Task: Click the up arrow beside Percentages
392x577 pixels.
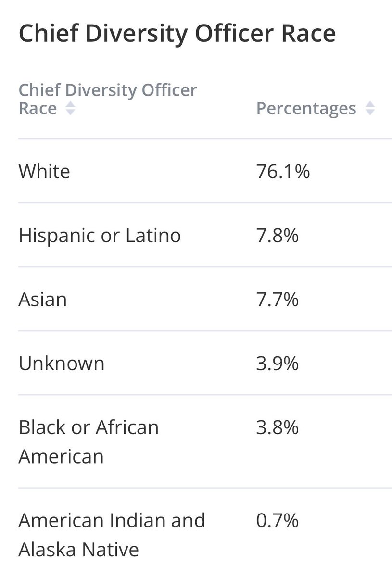Action: tap(370, 105)
